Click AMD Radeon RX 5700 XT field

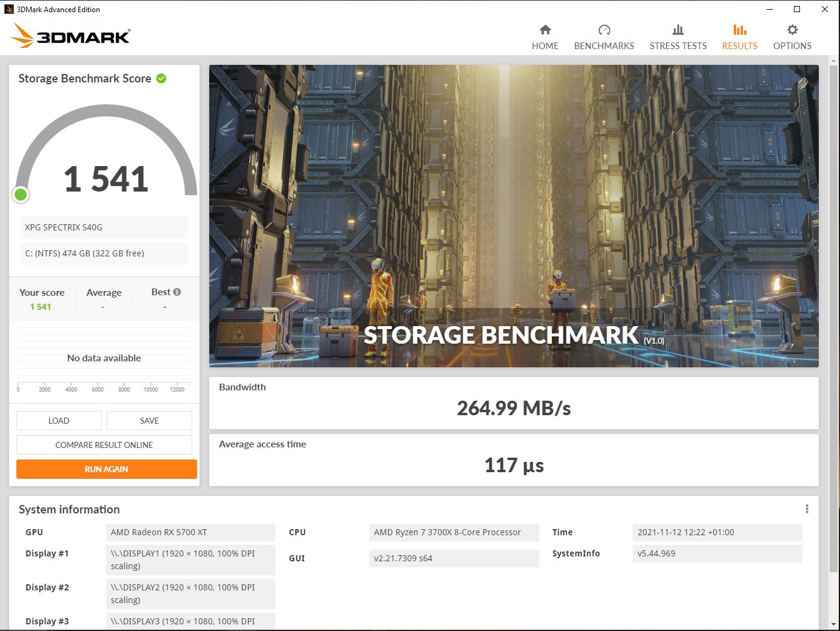coord(190,532)
